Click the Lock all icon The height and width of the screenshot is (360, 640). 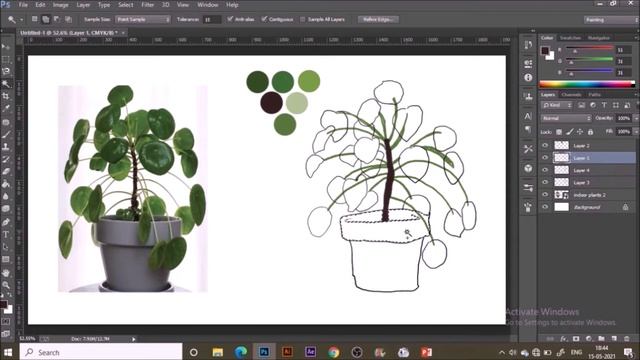pyautogui.click(x=590, y=132)
